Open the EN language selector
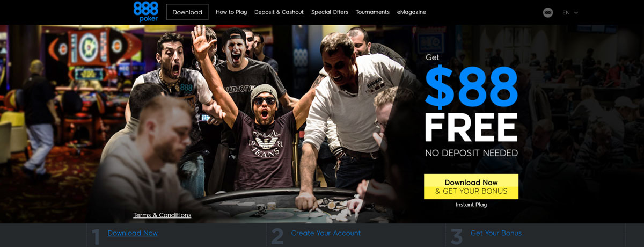Image resolution: width=644 pixels, height=247 pixels. coord(570,12)
